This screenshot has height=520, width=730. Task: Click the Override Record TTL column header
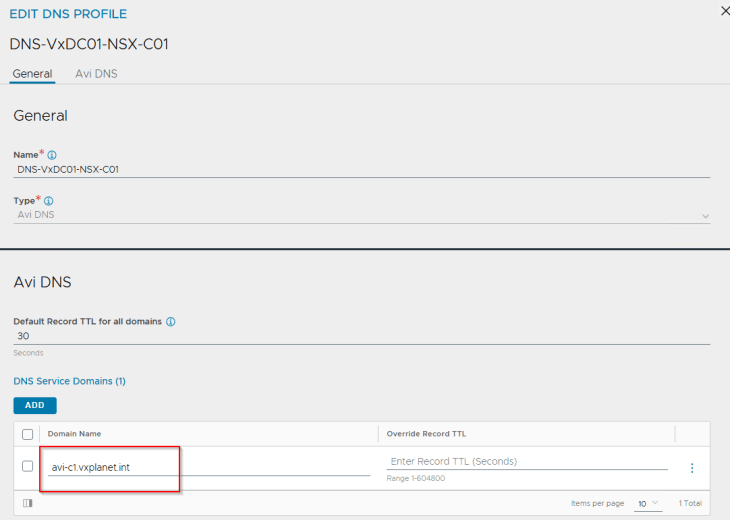point(427,434)
